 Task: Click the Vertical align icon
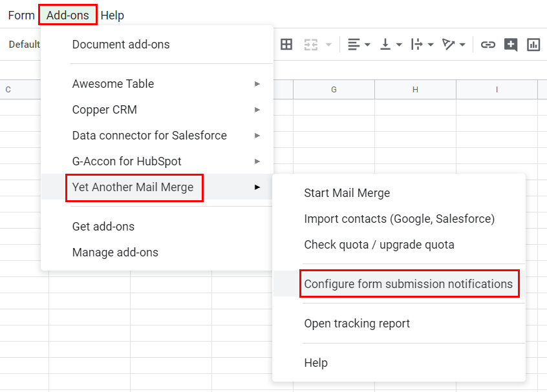[x=386, y=45]
